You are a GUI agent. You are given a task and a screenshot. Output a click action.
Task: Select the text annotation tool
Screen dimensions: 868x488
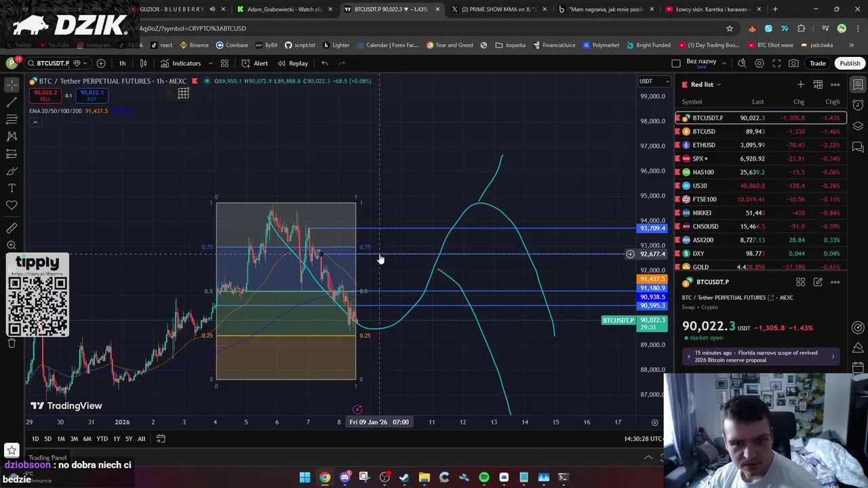click(12, 188)
